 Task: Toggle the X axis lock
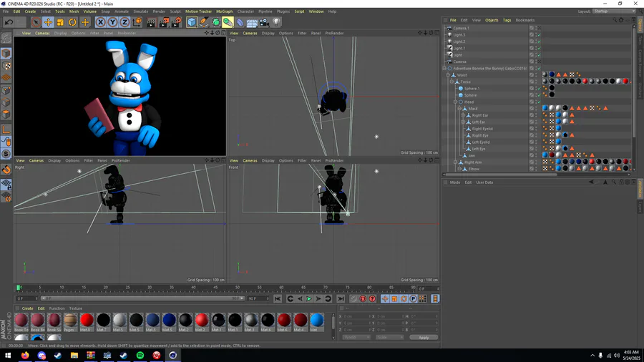[x=100, y=22]
